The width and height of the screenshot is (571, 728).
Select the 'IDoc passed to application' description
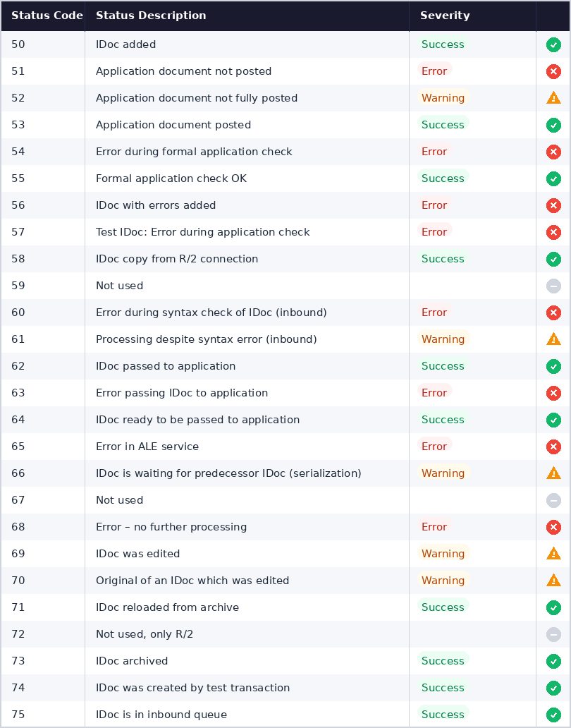[x=166, y=366]
